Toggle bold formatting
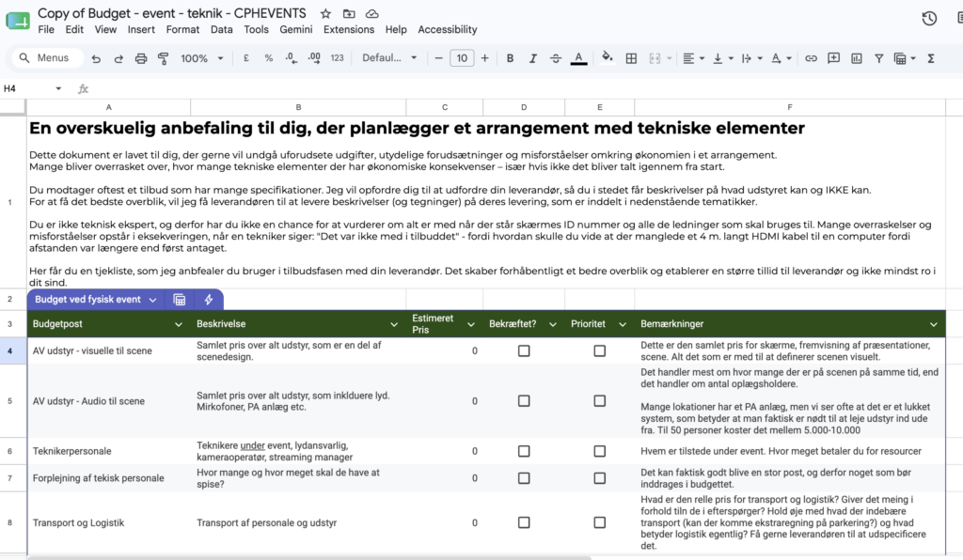963x560 pixels. pos(510,58)
